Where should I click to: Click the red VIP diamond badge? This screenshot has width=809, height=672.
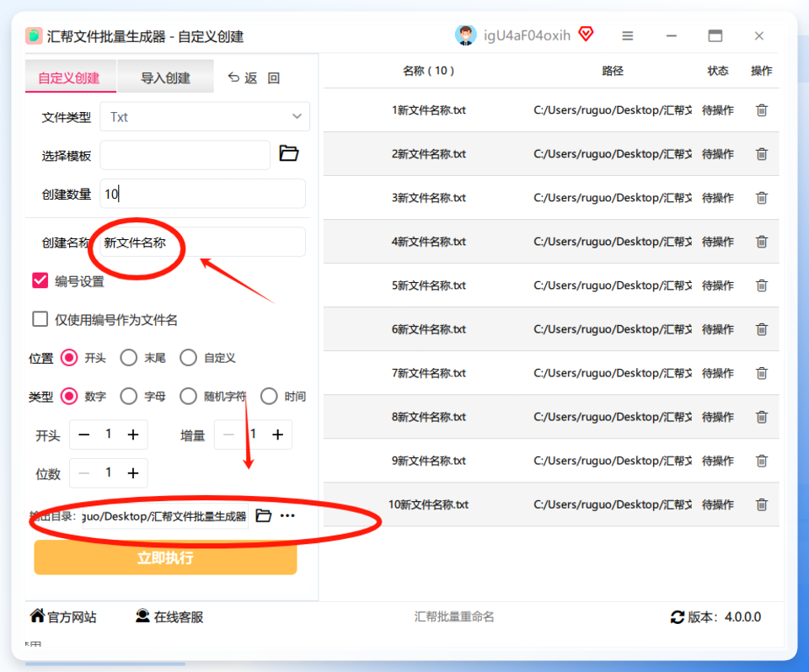pyautogui.click(x=587, y=34)
